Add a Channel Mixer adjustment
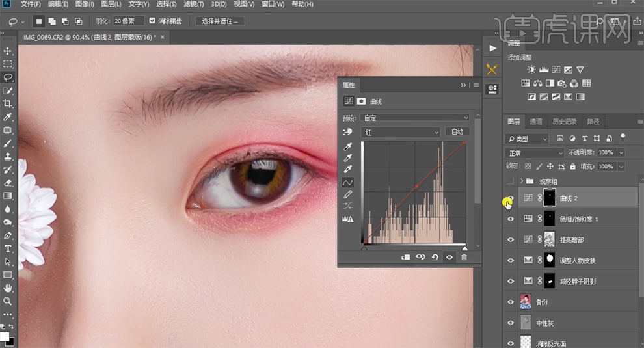The image size is (644, 348). (x=574, y=83)
